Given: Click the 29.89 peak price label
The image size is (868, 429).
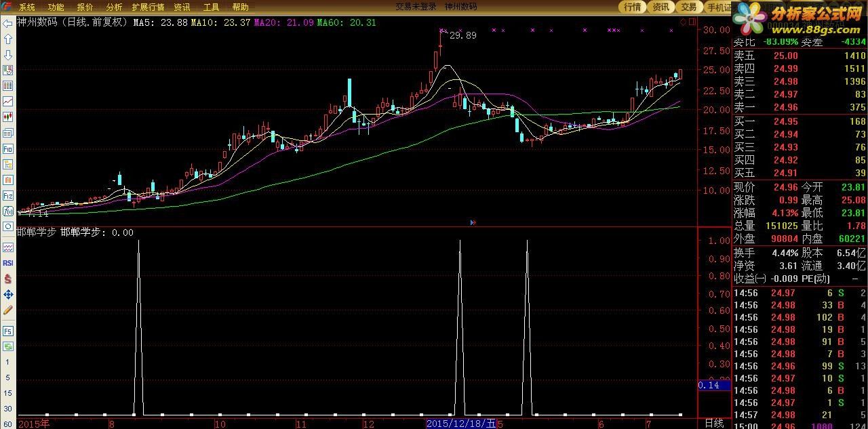Looking at the screenshot, I should pos(462,35).
